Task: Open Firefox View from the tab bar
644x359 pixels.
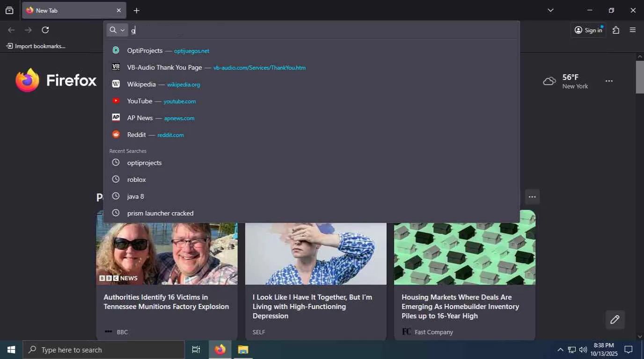Action: [x=9, y=10]
